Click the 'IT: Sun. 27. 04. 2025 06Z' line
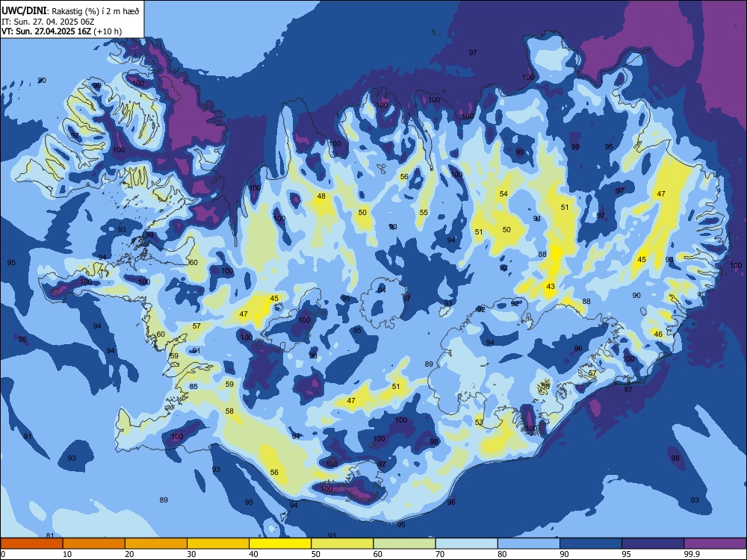The width and height of the screenshot is (747, 560). (x=47, y=22)
